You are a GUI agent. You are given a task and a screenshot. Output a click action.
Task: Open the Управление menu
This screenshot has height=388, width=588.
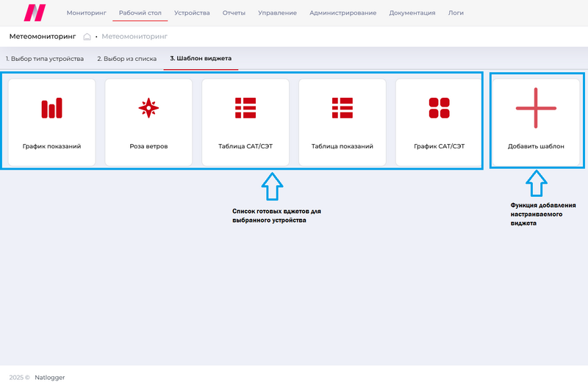tap(278, 12)
